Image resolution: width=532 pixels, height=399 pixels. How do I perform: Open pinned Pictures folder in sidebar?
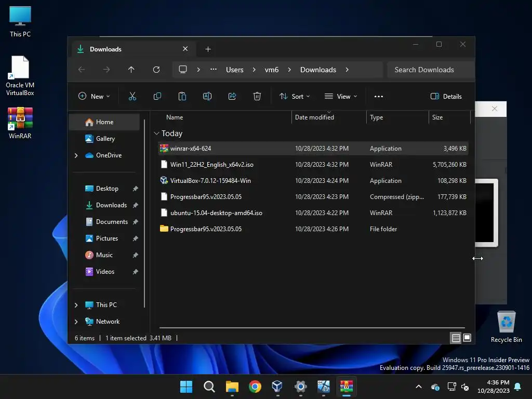[x=107, y=238]
